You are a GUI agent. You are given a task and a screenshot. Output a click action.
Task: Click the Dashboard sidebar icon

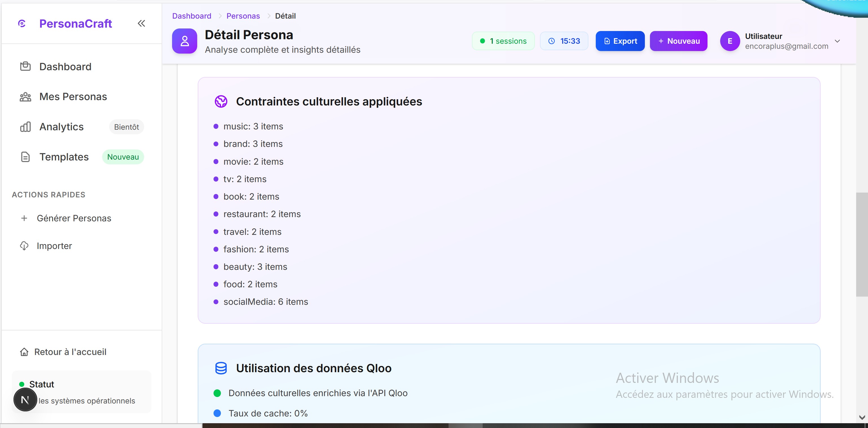point(25,66)
